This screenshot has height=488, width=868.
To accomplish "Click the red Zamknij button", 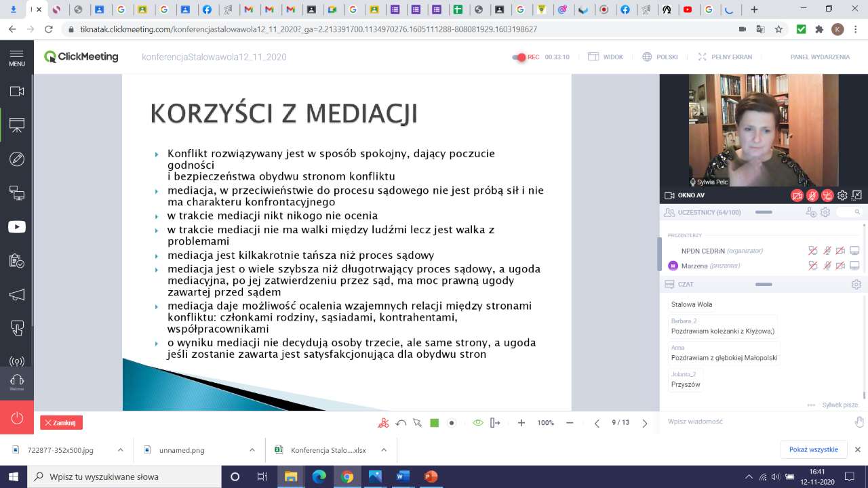I will [61, 423].
